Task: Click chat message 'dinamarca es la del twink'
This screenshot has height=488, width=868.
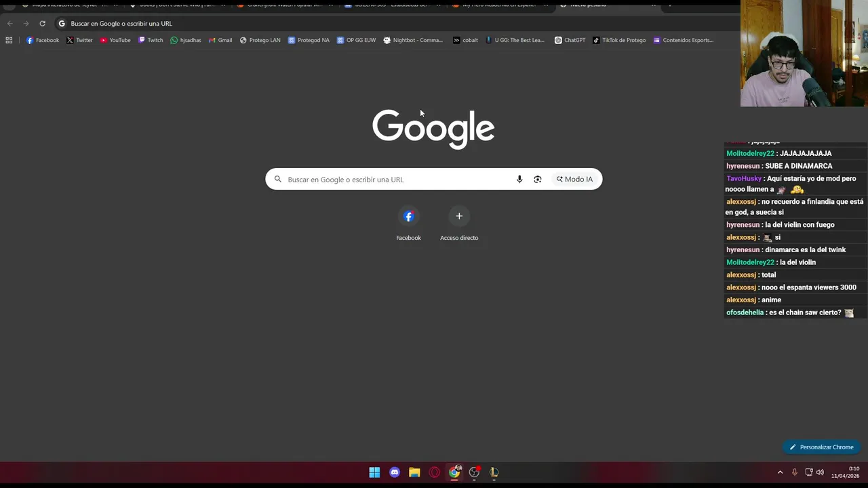Action: [805, 250]
